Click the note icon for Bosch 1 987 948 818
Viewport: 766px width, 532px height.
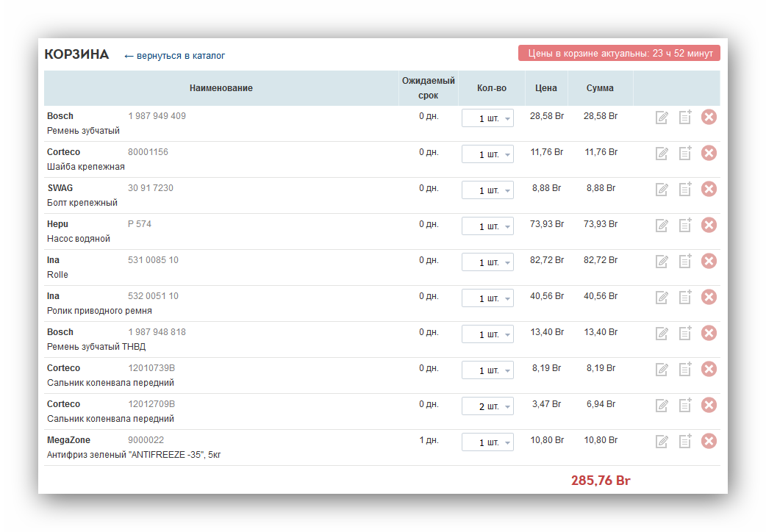(685, 334)
